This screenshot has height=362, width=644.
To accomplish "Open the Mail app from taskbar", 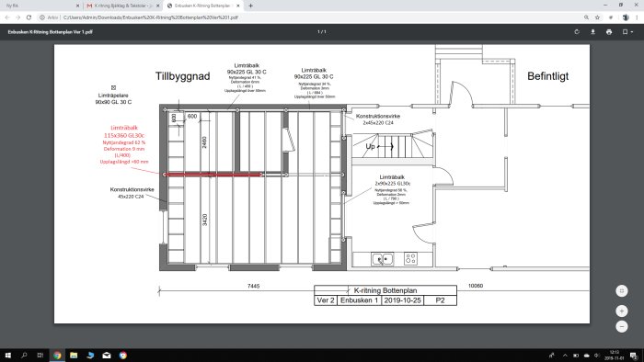I will 107,355.
